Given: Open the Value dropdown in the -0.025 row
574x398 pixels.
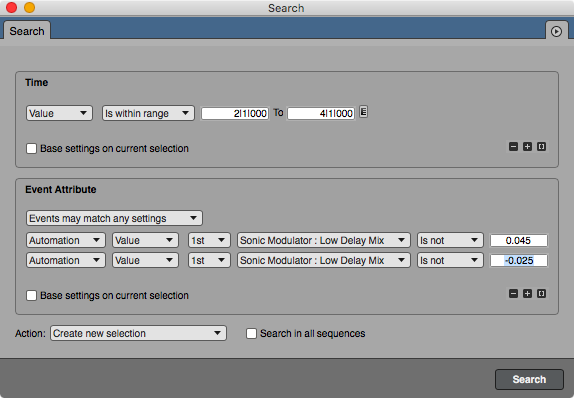Looking at the screenshot, I should point(145,260).
